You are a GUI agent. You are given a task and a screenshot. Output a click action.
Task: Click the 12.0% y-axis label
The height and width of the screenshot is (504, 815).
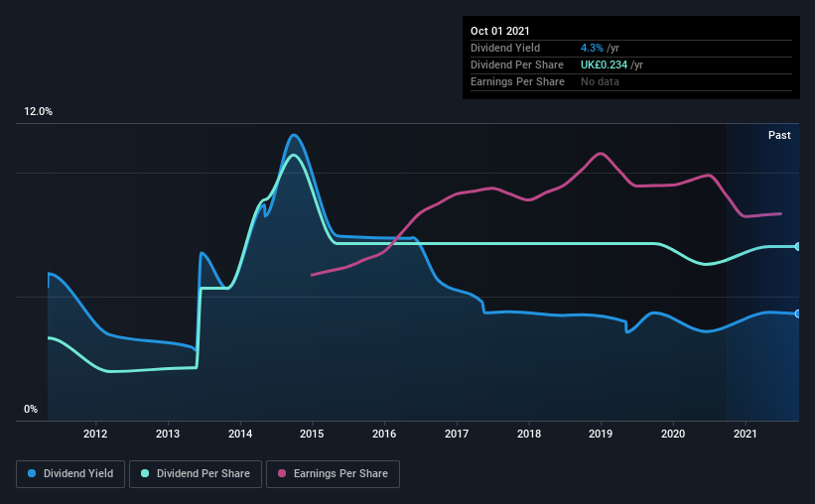(x=38, y=112)
